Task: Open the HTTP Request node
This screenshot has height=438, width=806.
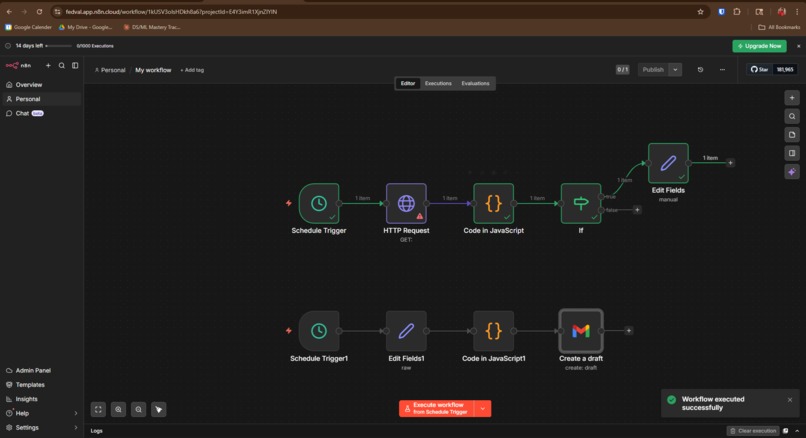Action: 406,204
